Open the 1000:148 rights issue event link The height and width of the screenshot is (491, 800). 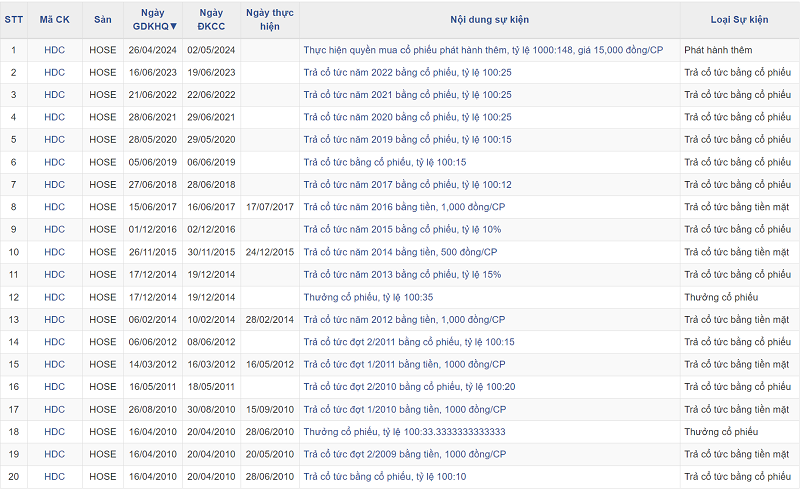483,49
